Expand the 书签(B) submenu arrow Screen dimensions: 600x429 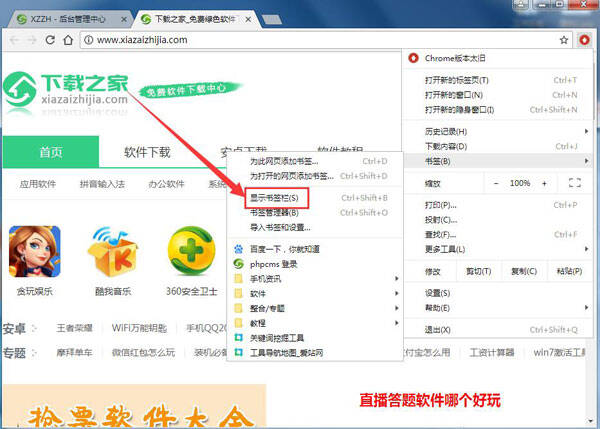point(586,161)
